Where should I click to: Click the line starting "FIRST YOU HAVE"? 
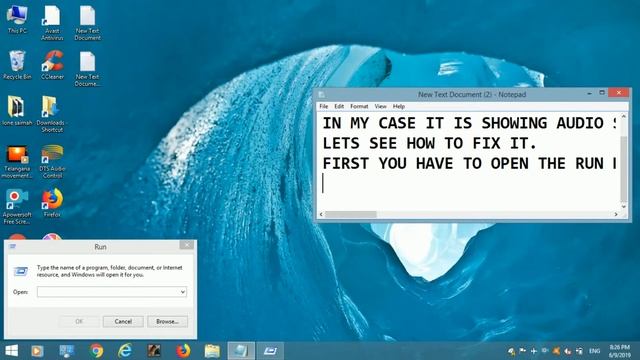(469, 163)
